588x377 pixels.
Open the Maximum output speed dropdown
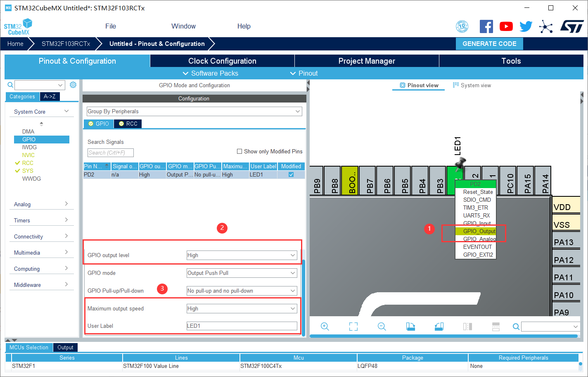[242, 309]
